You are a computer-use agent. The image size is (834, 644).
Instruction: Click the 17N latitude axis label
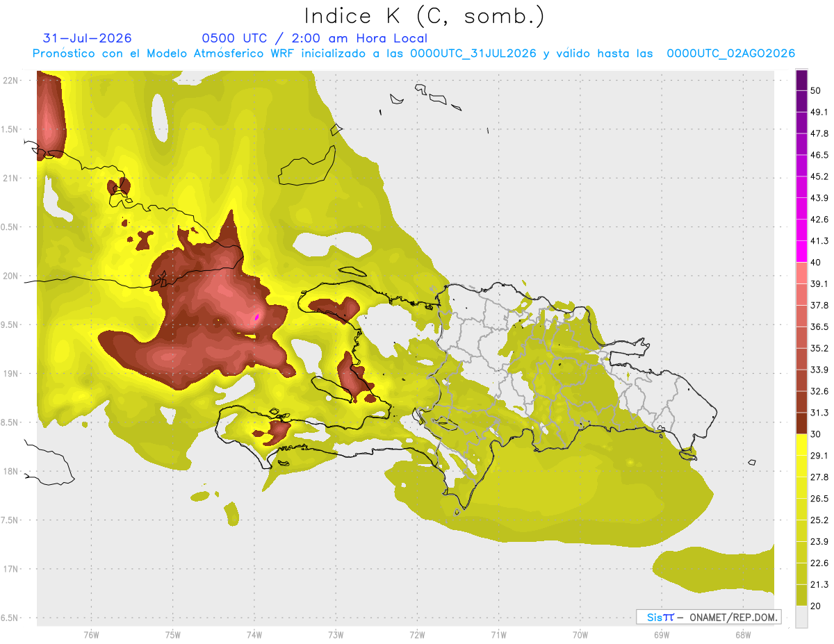click(10, 569)
